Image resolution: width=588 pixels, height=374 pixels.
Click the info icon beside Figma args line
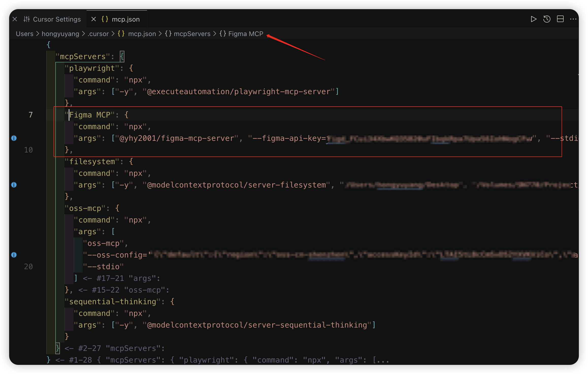click(14, 138)
